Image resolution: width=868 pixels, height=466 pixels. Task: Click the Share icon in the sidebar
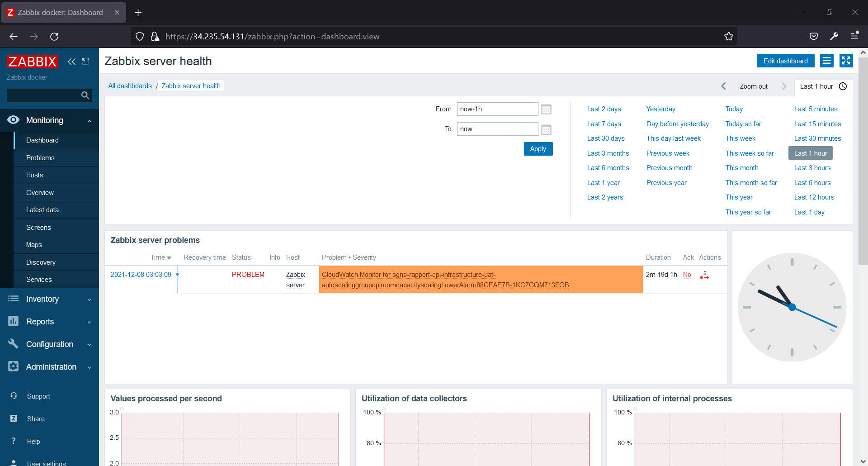click(x=13, y=418)
